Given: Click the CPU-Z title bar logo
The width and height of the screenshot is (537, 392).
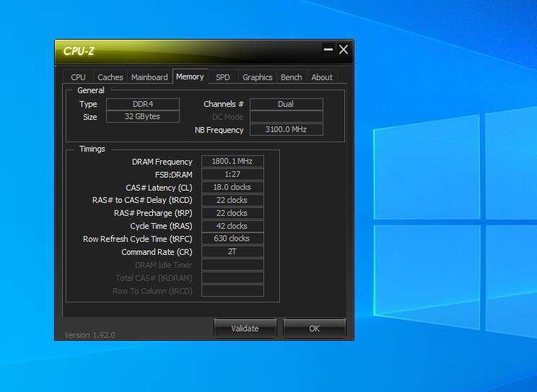Looking at the screenshot, I should (79, 51).
